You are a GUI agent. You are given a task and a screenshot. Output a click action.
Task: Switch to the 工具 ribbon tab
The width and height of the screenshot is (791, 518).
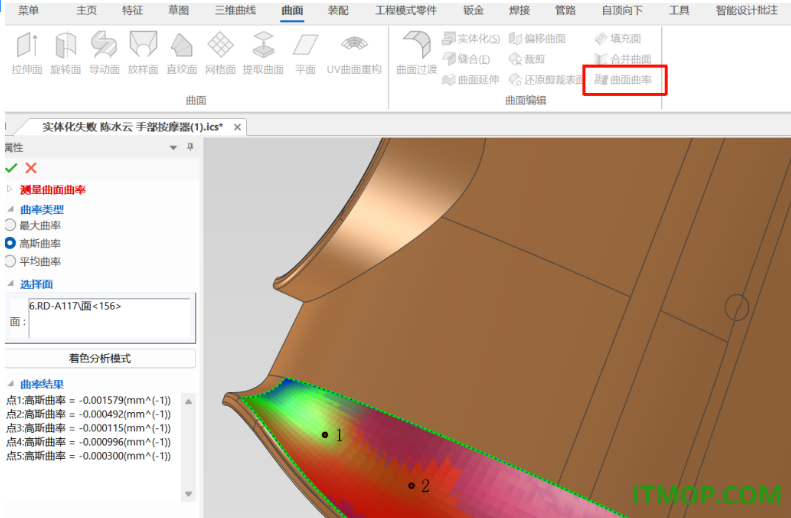[x=679, y=10]
